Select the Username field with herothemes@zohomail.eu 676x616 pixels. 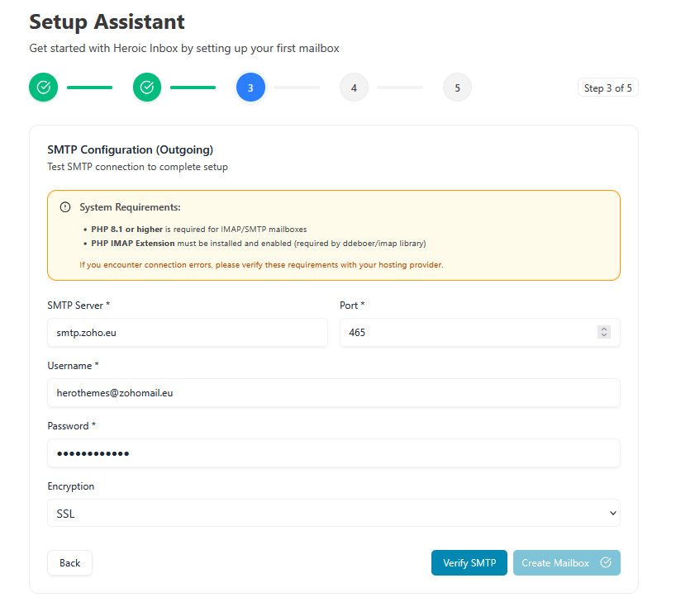pyautogui.click(x=334, y=393)
